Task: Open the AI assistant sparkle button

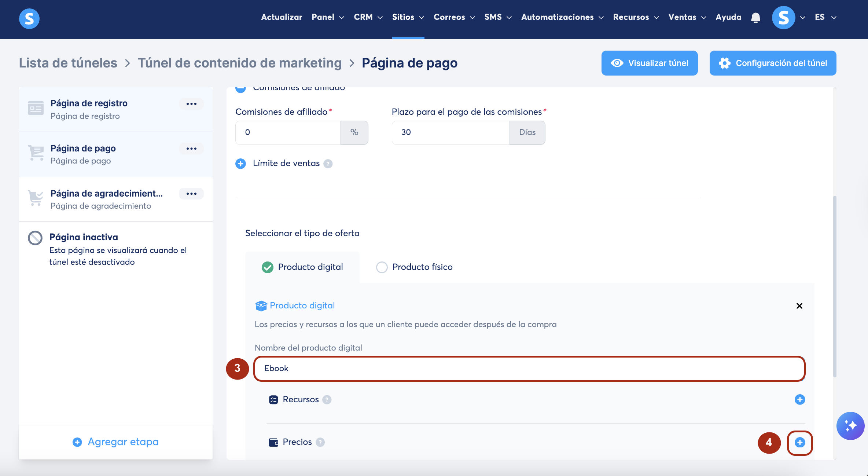Action: [850, 426]
